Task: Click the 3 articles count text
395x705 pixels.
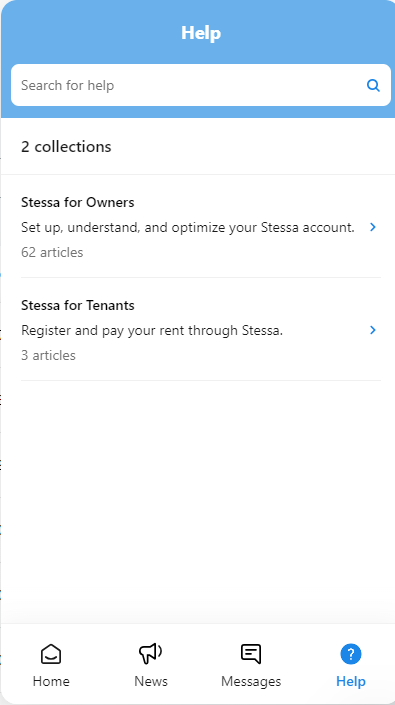Action: point(48,355)
